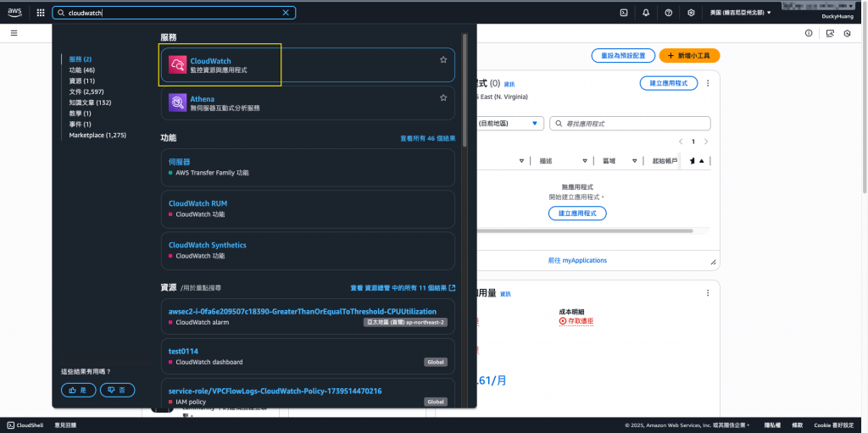Click the 存取遭拒 cost breakdown status
This screenshot has height=433, width=868.
pyautogui.click(x=576, y=321)
